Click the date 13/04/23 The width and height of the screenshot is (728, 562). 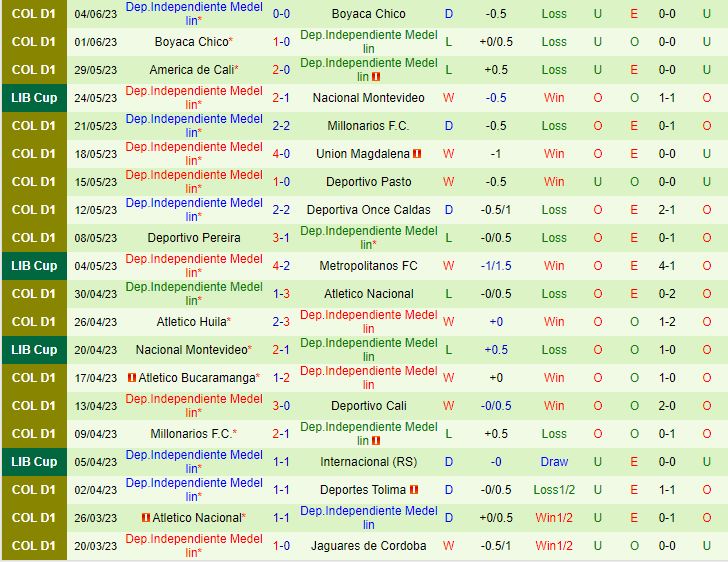pyautogui.click(x=96, y=406)
